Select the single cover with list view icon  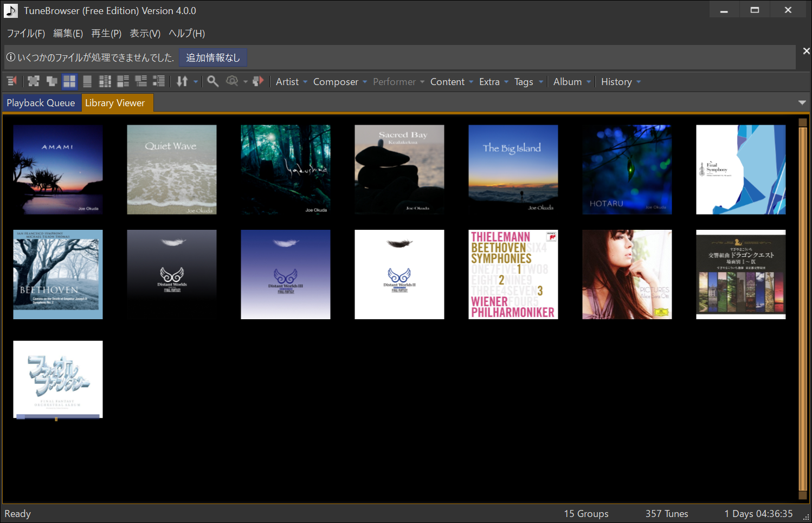click(87, 81)
